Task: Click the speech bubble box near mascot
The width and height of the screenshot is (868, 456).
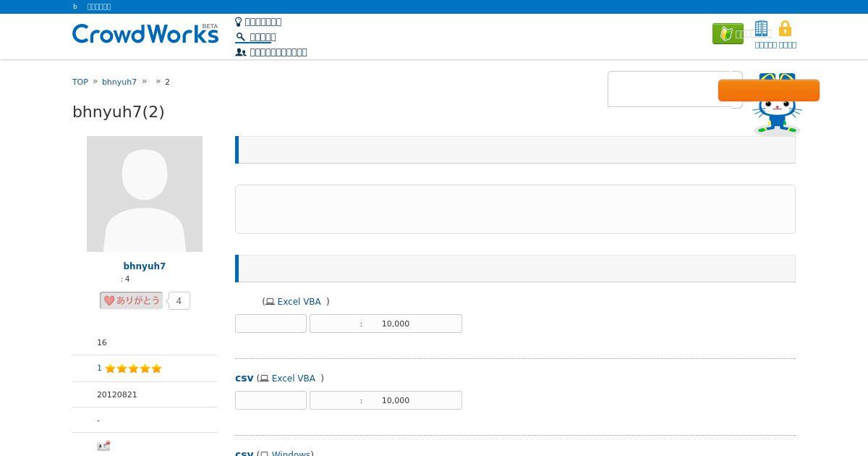Action: [675, 89]
